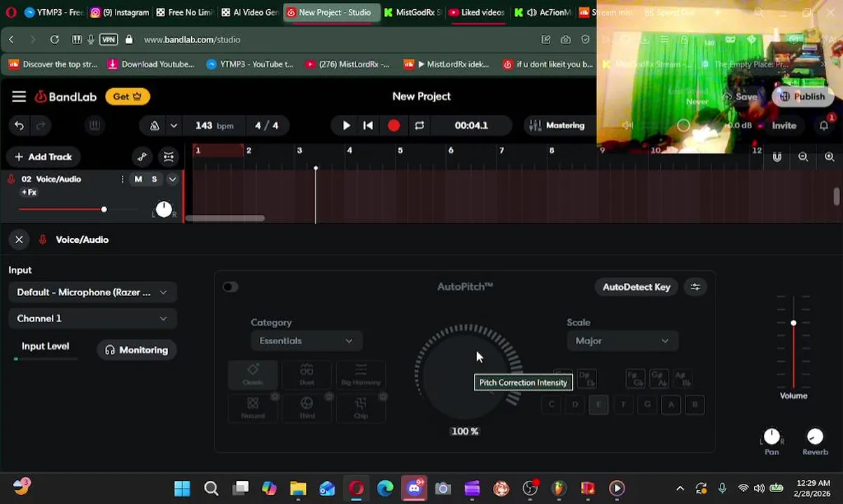Select the Third AutoPitch preset
The height and width of the screenshot is (504, 843).
pyautogui.click(x=307, y=407)
